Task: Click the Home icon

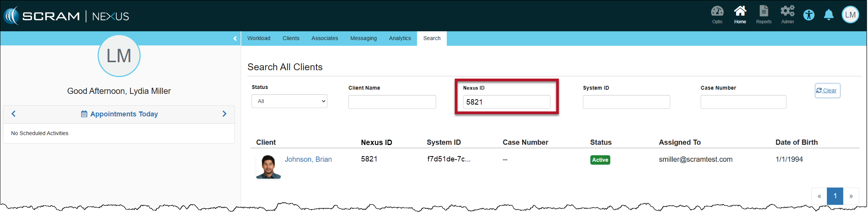Action: point(740,14)
